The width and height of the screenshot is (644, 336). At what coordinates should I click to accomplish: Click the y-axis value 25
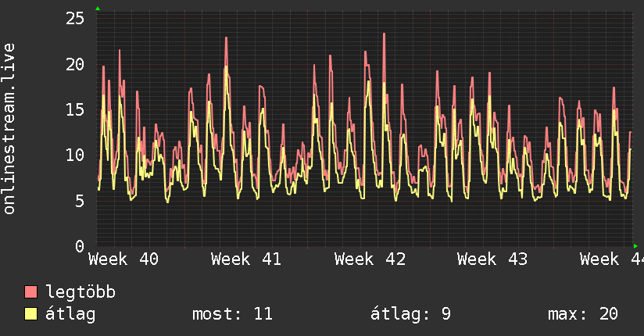pyautogui.click(x=75, y=19)
